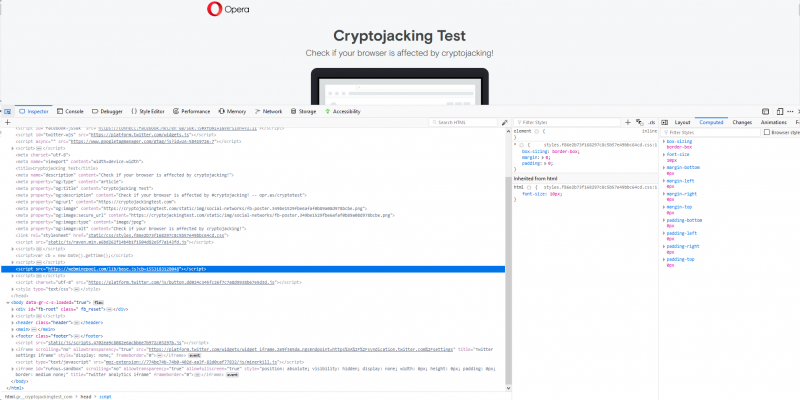
Task: Open the Debugger tab
Action: coord(107,111)
